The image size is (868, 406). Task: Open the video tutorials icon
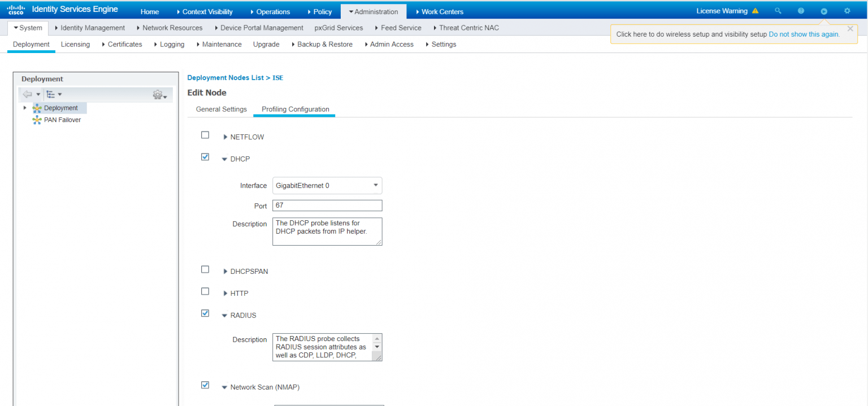[824, 11]
